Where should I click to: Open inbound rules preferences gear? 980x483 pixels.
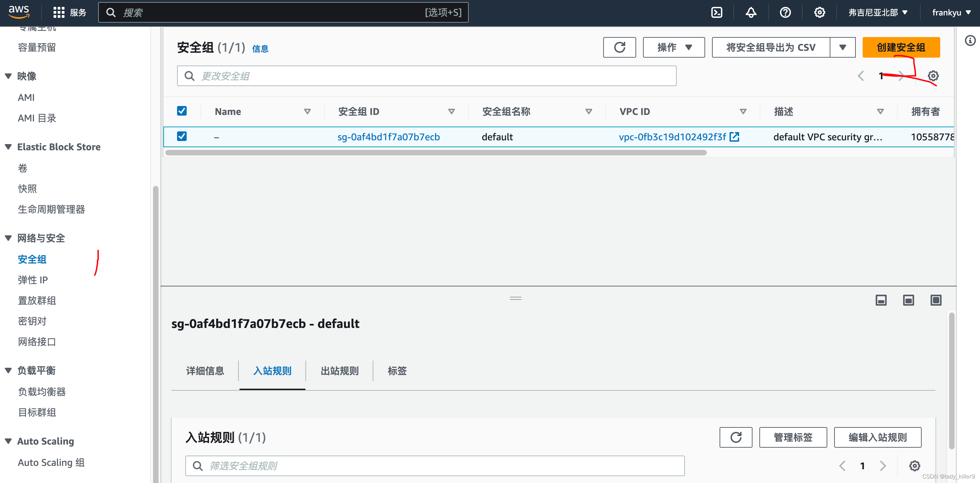tap(914, 466)
